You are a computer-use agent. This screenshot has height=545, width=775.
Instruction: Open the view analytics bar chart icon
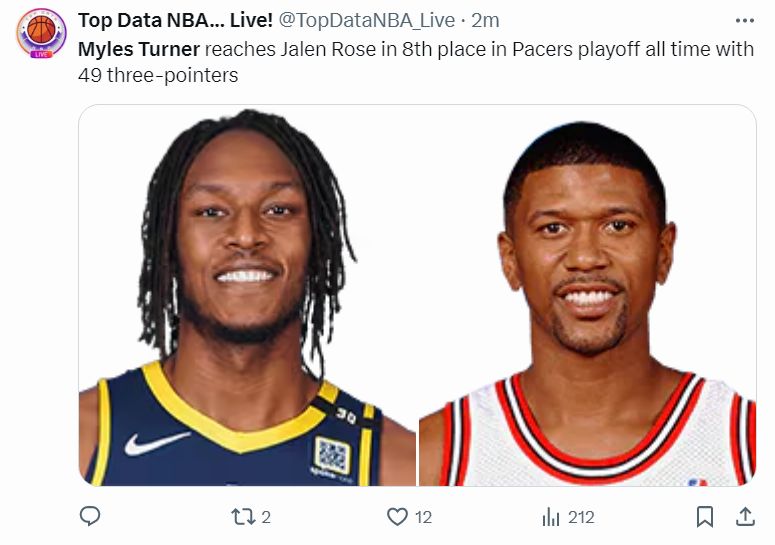pos(551,516)
